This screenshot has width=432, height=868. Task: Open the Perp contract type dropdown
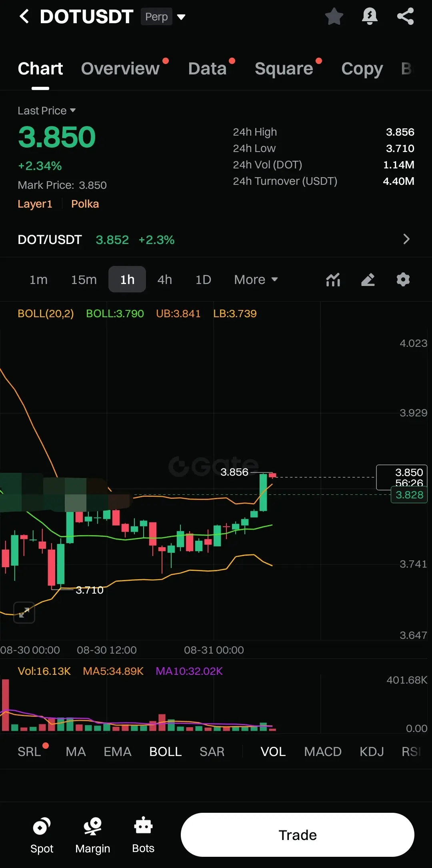(163, 17)
